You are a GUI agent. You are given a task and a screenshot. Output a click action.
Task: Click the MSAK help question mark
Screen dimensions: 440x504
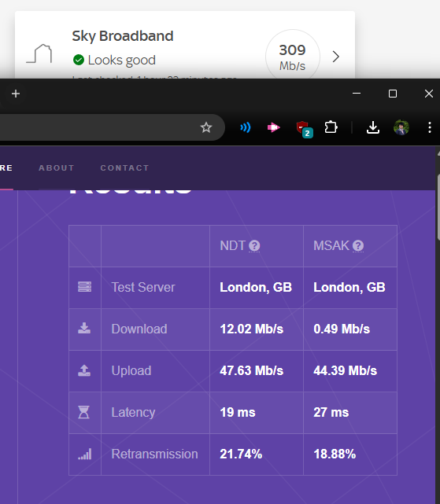pyautogui.click(x=358, y=246)
